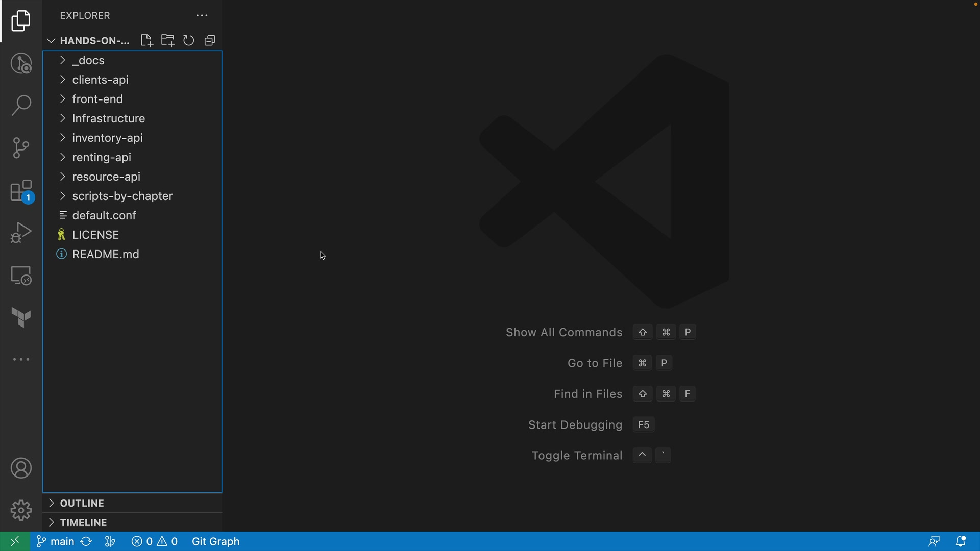The height and width of the screenshot is (551, 980).
Task: Click the main branch indicator
Action: pyautogui.click(x=56, y=541)
